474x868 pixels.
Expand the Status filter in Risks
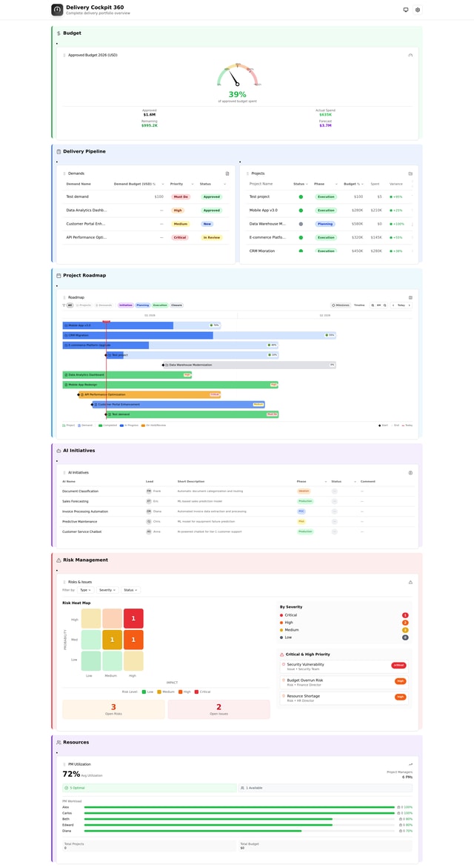click(x=130, y=590)
